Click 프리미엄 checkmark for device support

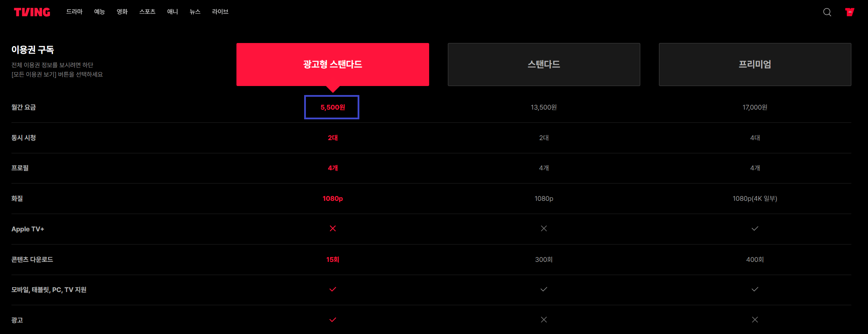[755, 289]
